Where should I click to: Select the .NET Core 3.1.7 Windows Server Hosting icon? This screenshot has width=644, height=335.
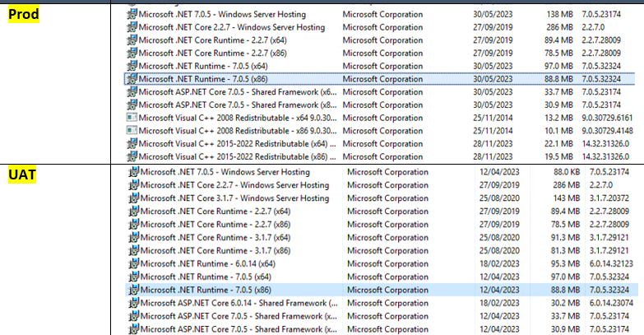point(134,198)
